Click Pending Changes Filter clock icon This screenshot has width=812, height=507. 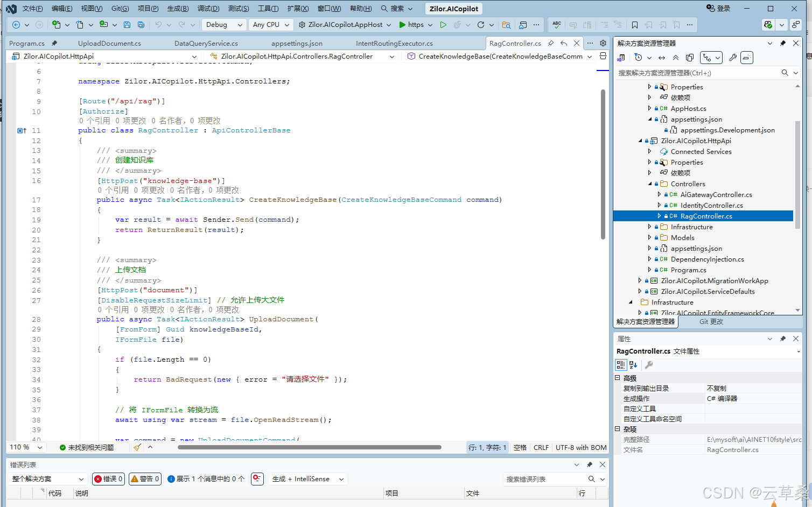[639, 58]
